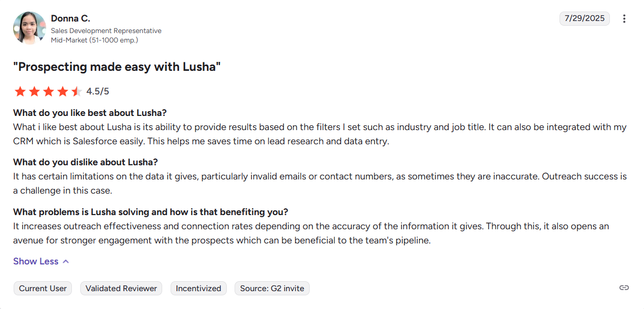Click the first red star rating icon
The image size is (644, 309).
19,91
